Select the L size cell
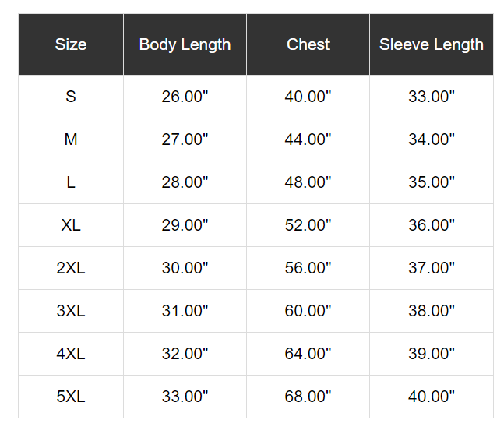Image resolution: width=504 pixels, height=427 pixels. (71, 182)
